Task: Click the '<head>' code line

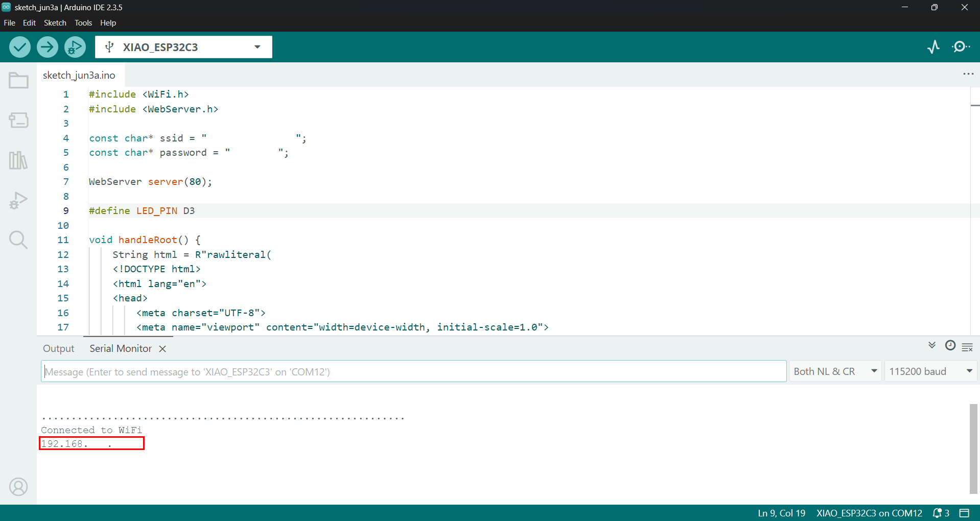Action: [x=130, y=298]
